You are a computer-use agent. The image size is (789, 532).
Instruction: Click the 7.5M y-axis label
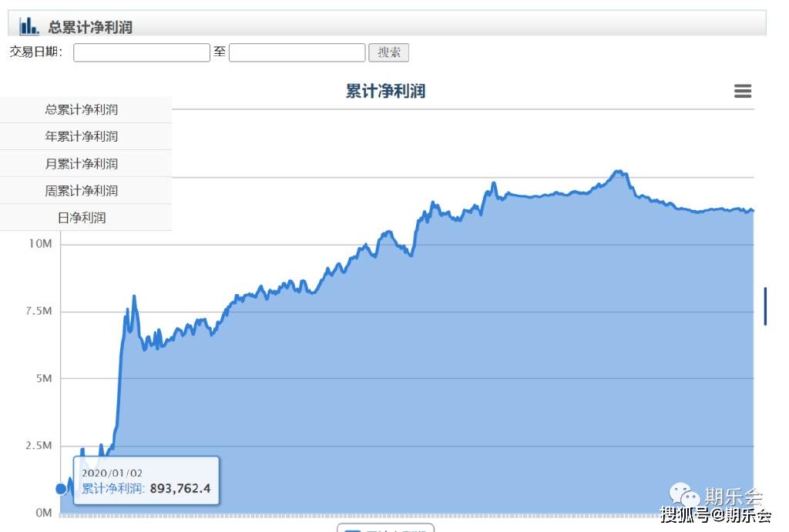[39, 311]
